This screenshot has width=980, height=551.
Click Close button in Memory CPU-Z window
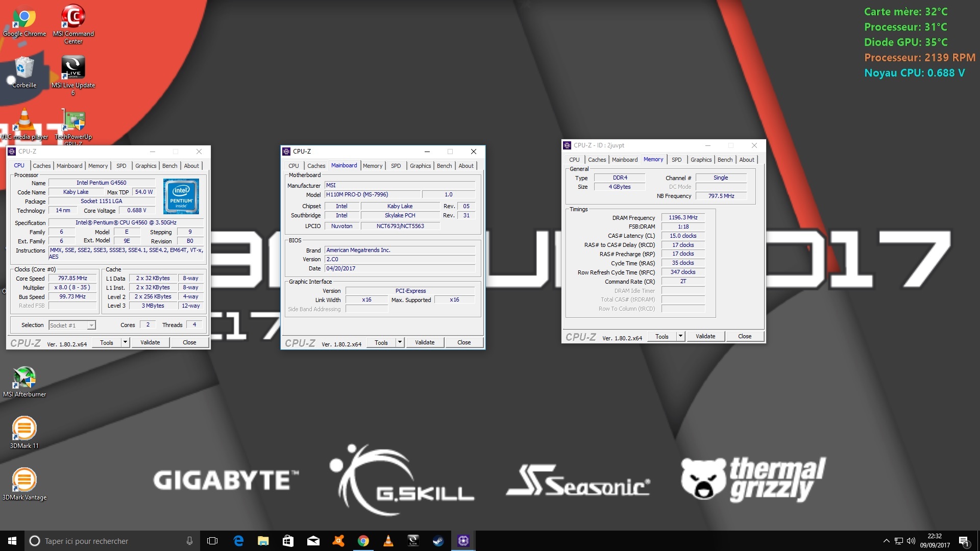tap(745, 336)
